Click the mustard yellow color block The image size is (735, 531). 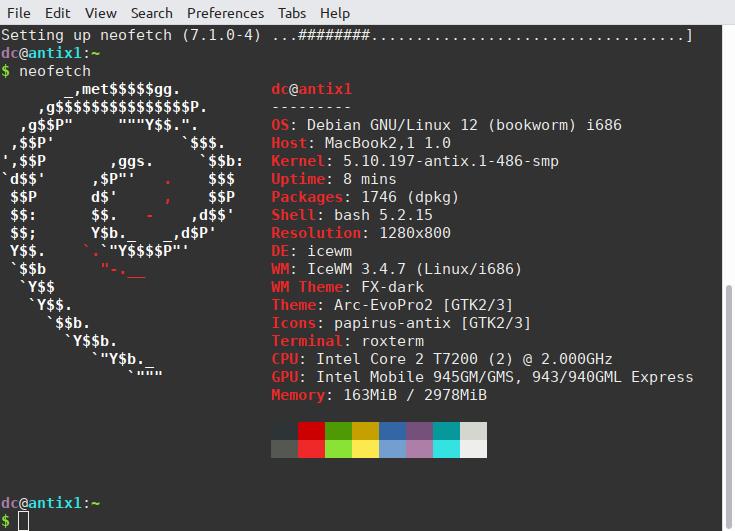click(365, 431)
